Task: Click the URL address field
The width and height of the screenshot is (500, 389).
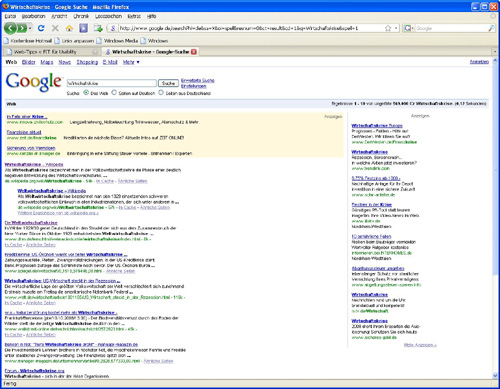Action: [x=251, y=28]
